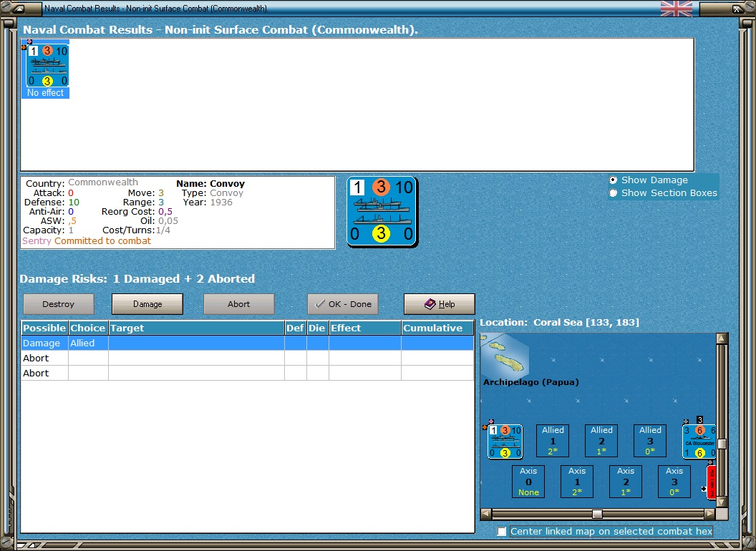Select the Show Section Boxes radio button
Viewport: 756px width, 551px height.
[613, 192]
